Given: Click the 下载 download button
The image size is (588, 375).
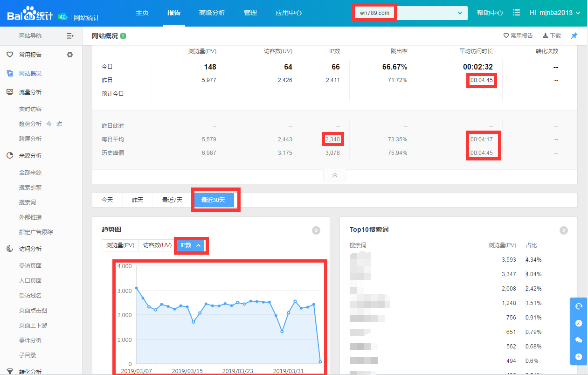Looking at the screenshot, I should click(x=552, y=36).
